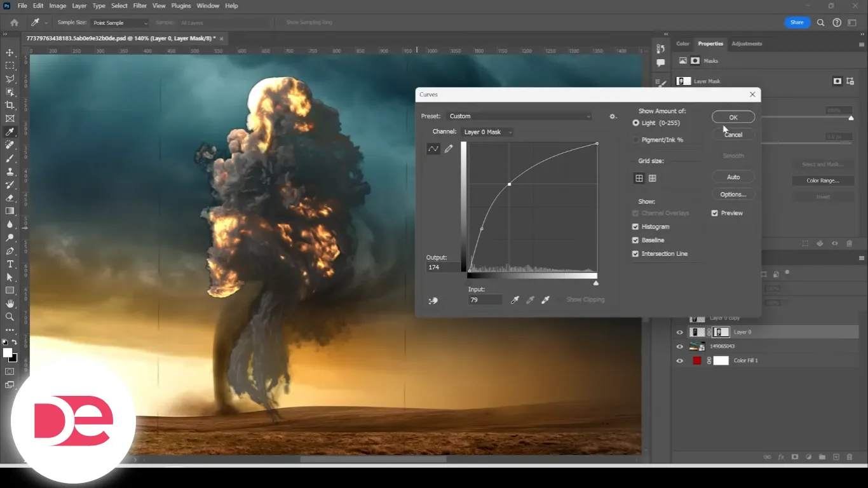868x488 pixels.
Task: Hide the Color Fill 1 layer
Action: point(680,361)
